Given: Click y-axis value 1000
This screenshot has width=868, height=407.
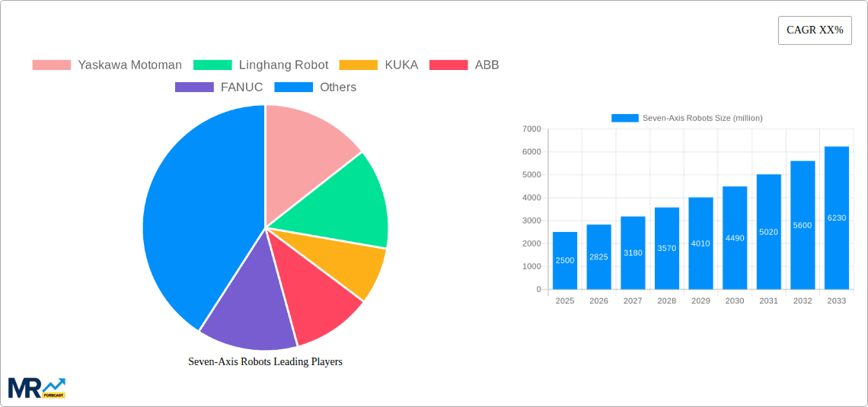Looking at the screenshot, I should 531,266.
